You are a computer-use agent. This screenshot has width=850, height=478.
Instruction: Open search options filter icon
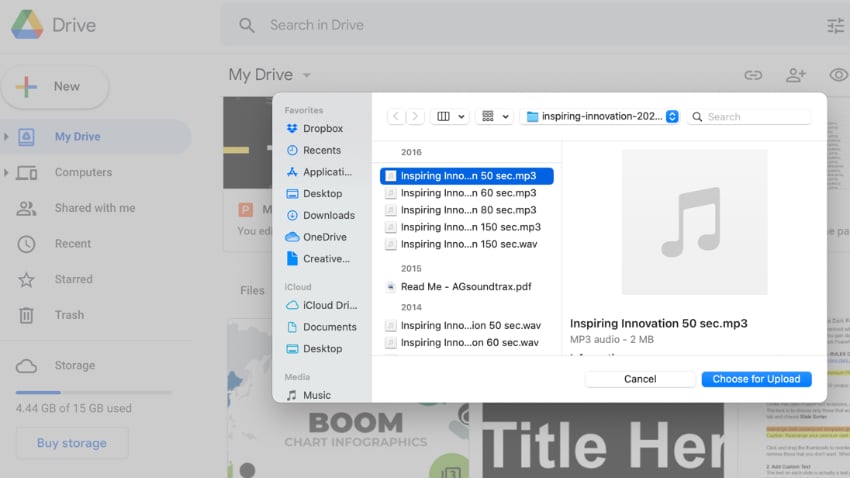pyautogui.click(x=835, y=26)
